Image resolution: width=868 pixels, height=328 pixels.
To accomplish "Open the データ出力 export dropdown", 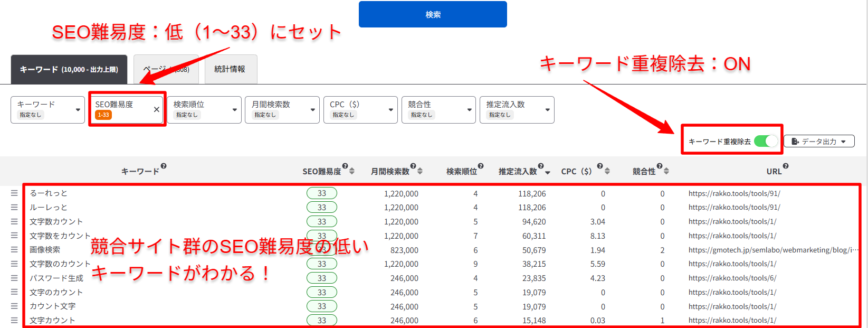I will coord(818,141).
